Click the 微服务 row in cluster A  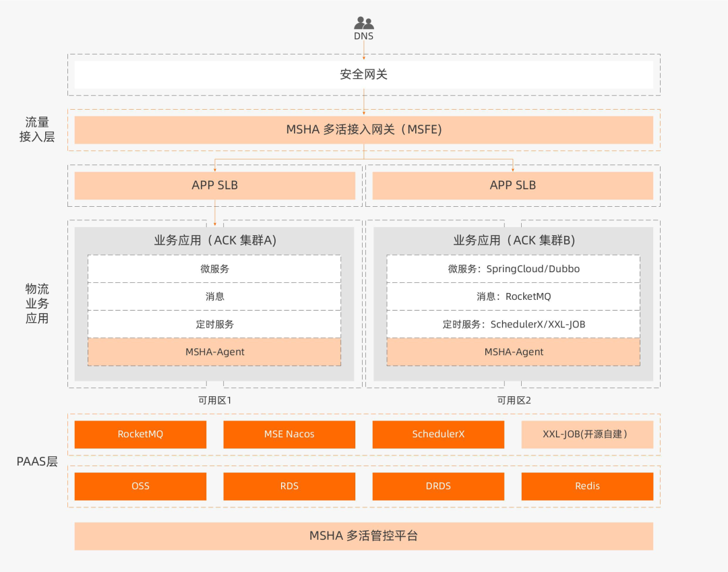coord(214,269)
